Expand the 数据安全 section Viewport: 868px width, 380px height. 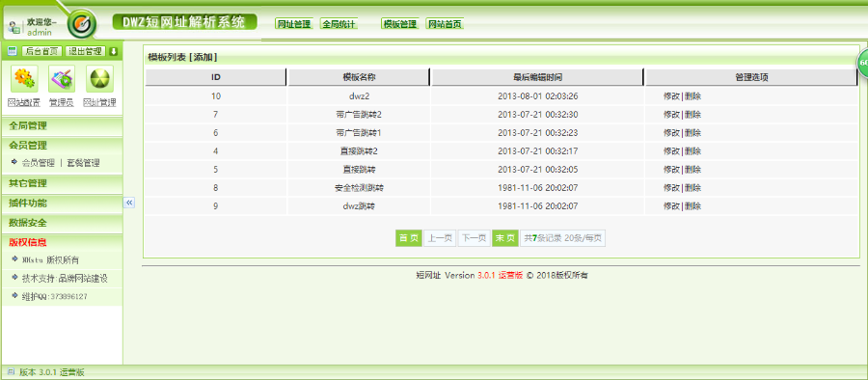[x=62, y=223]
